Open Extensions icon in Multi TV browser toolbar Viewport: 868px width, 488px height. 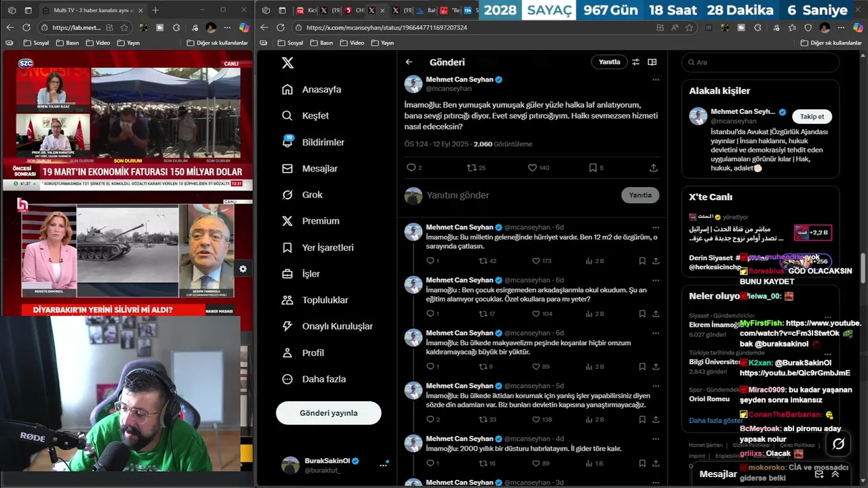[176, 28]
